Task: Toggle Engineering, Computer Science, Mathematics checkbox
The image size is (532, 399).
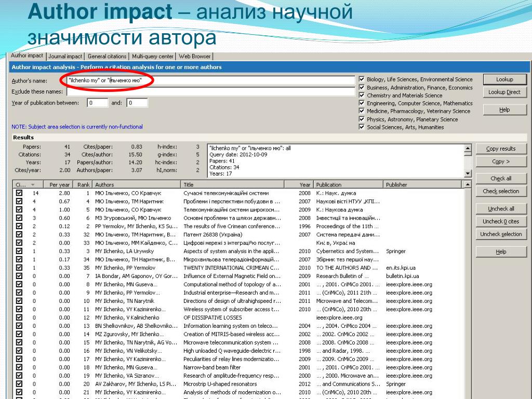Action: [x=362, y=103]
